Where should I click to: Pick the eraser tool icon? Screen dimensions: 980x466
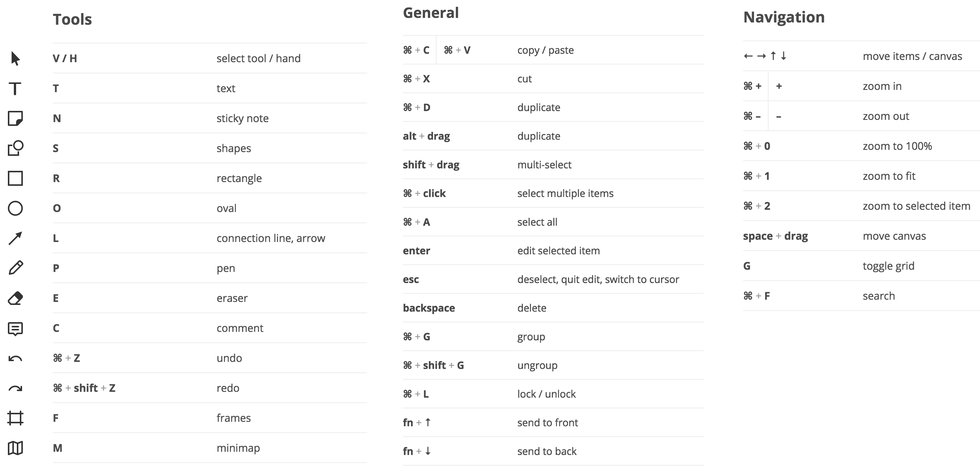click(x=15, y=298)
